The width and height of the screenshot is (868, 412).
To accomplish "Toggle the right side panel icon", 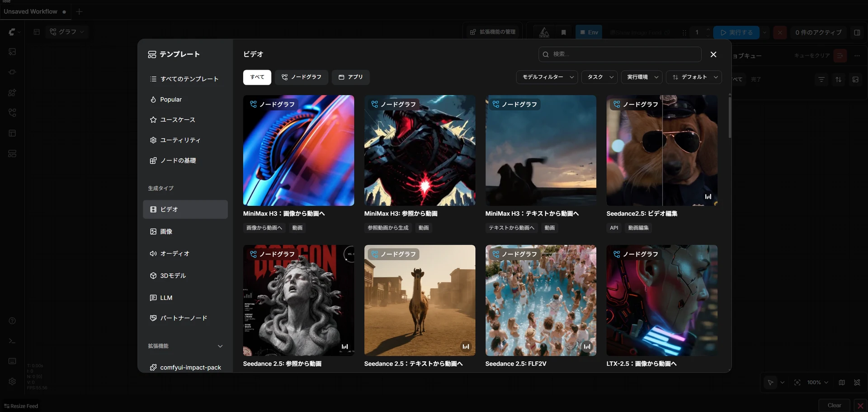I will coord(857,33).
